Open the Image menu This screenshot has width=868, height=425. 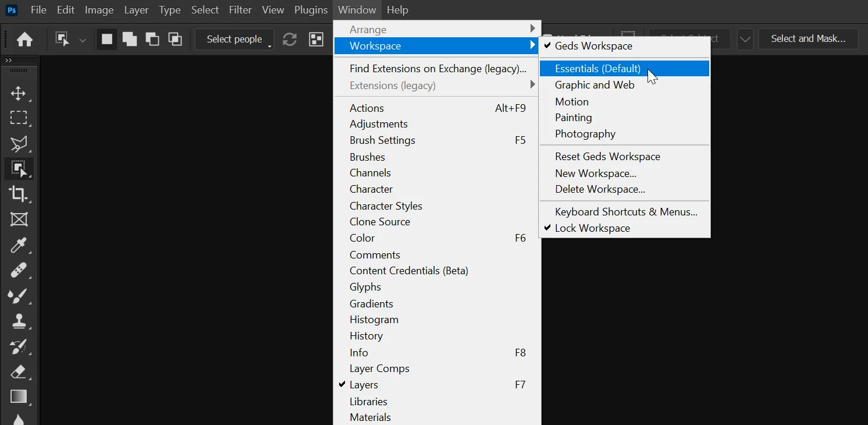click(x=99, y=10)
